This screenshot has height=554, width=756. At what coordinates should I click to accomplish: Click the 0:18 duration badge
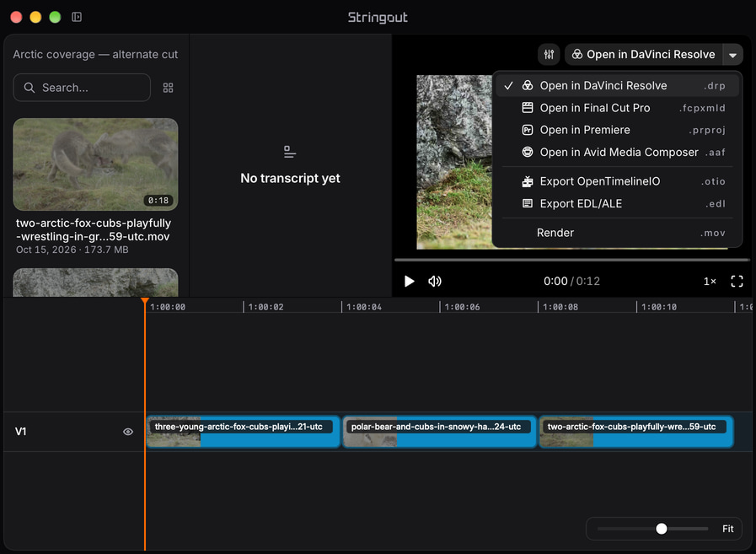click(x=158, y=201)
